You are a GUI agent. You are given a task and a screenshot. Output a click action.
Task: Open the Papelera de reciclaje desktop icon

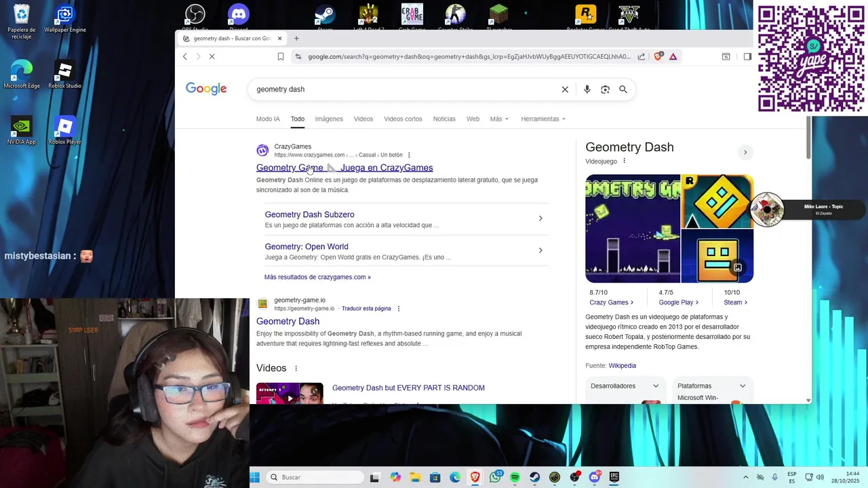(x=22, y=22)
